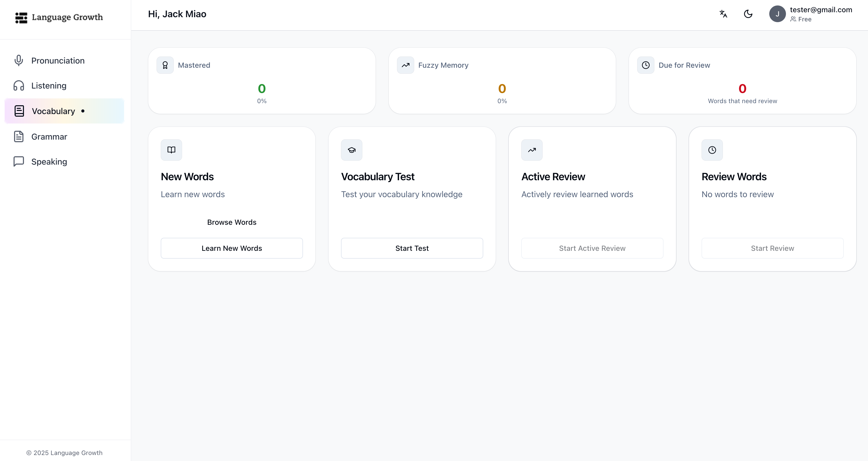Click the Language Growth logo icon
Screen dimensions: 868x461
(x=21, y=17)
